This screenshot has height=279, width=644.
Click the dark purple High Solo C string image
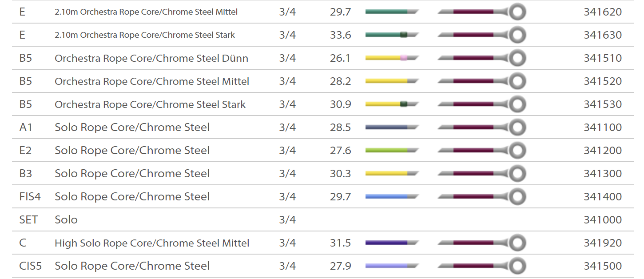tap(391, 243)
